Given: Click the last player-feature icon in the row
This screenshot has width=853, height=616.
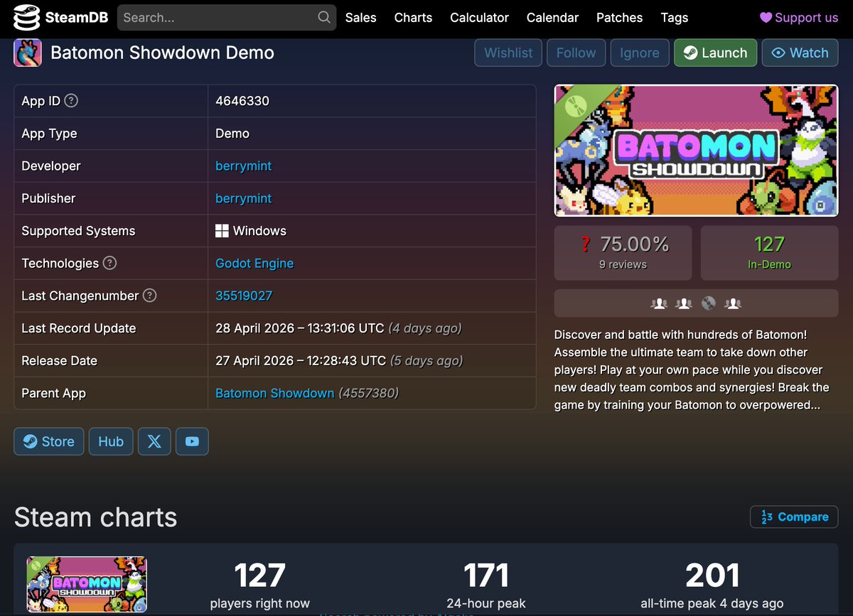Looking at the screenshot, I should (733, 303).
